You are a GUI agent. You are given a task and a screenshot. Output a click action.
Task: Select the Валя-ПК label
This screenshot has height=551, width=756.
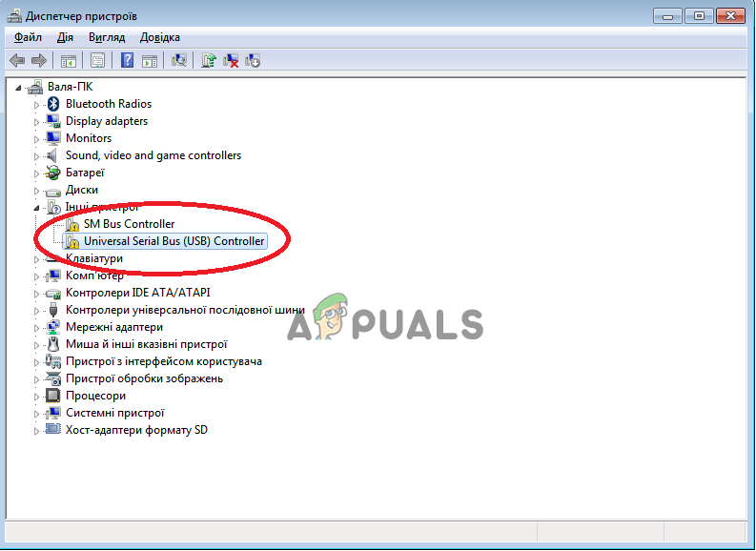click(70, 87)
